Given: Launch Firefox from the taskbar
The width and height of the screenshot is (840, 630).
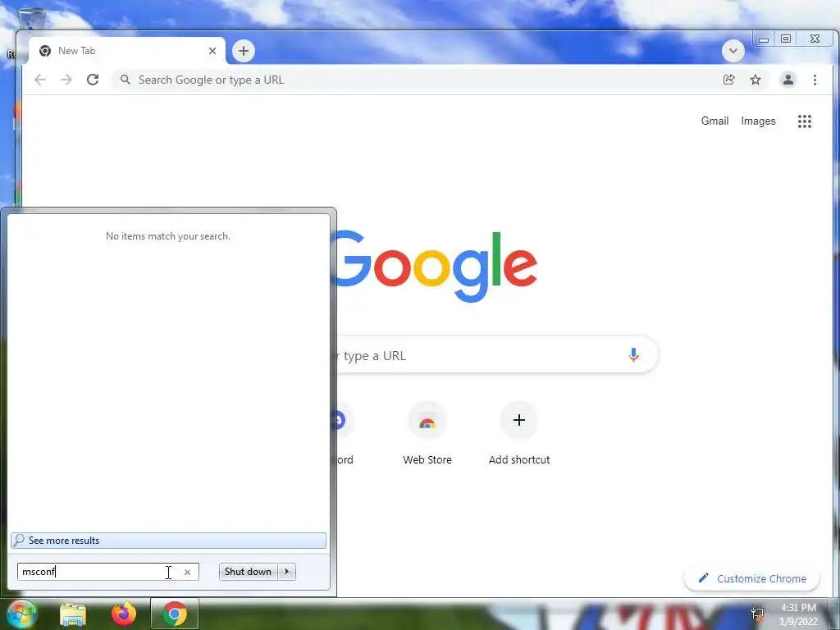Looking at the screenshot, I should [124, 614].
